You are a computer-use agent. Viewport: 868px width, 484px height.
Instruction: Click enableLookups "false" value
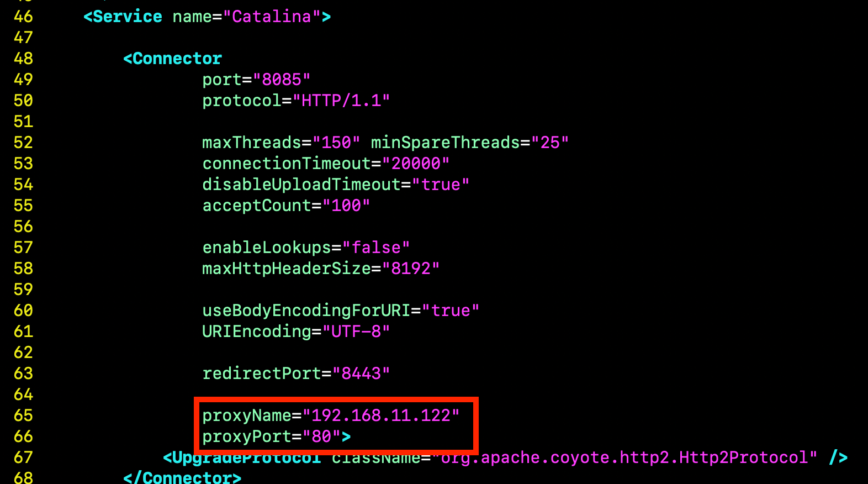[x=376, y=248]
